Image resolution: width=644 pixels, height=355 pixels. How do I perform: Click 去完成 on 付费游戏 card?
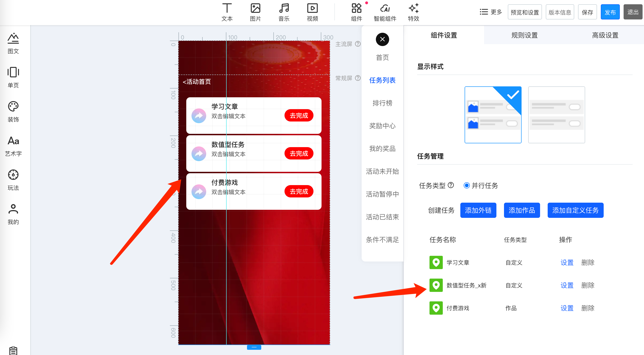(299, 192)
